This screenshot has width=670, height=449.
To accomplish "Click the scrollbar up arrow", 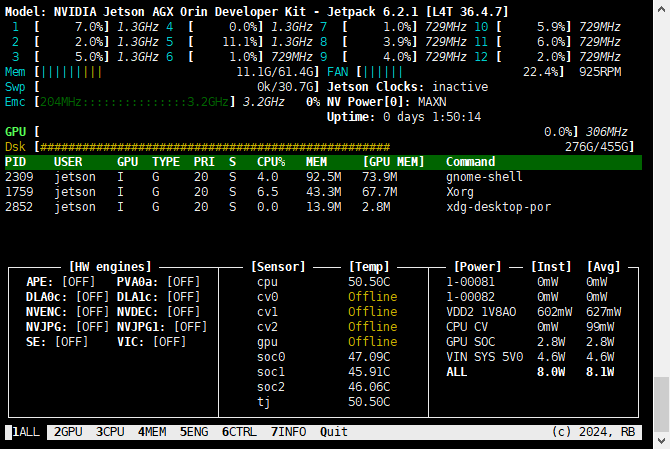I will 661,9.
